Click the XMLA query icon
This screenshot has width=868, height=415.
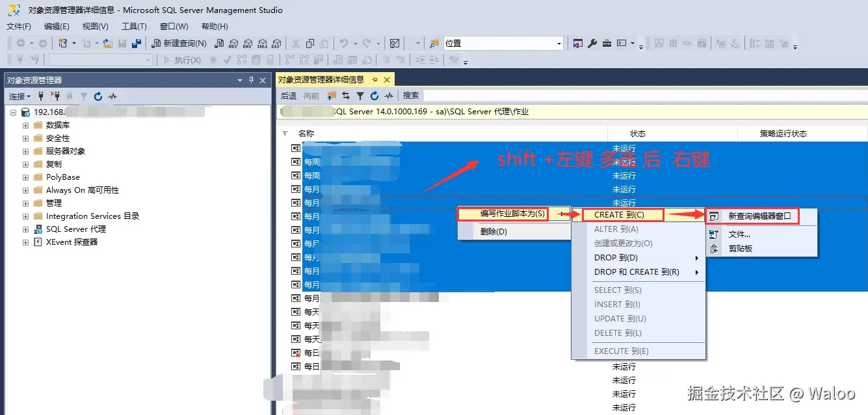262,43
